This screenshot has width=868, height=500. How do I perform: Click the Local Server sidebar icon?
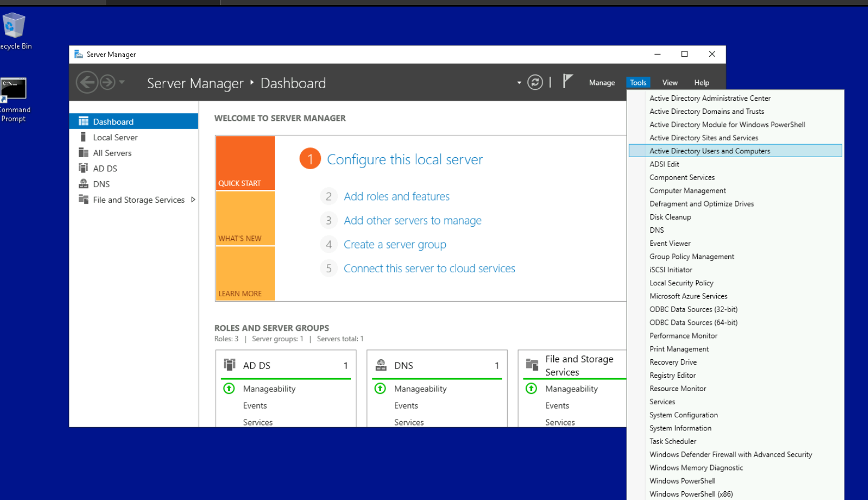83,137
